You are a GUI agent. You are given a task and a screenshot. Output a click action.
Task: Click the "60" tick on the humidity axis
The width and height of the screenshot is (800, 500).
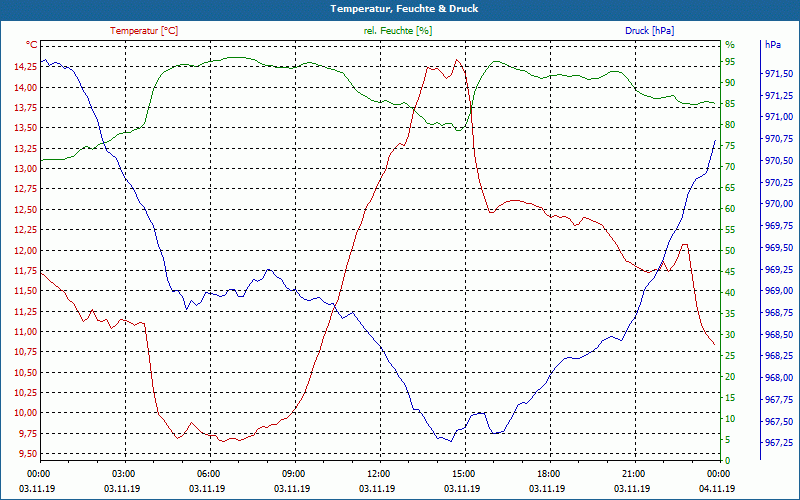(730, 209)
